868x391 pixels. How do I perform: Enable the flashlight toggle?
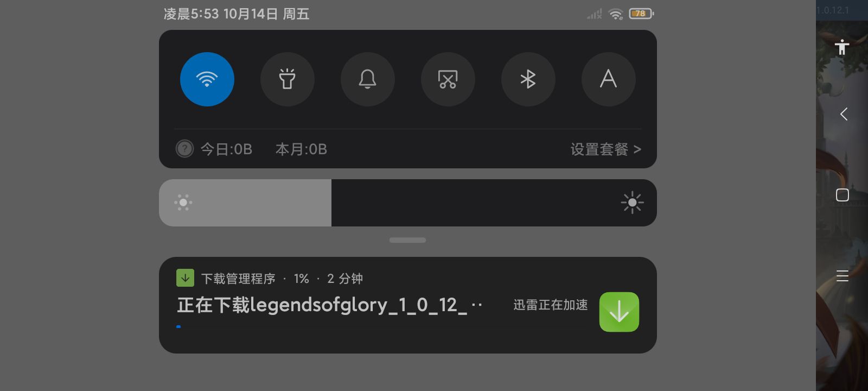coord(287,79)
